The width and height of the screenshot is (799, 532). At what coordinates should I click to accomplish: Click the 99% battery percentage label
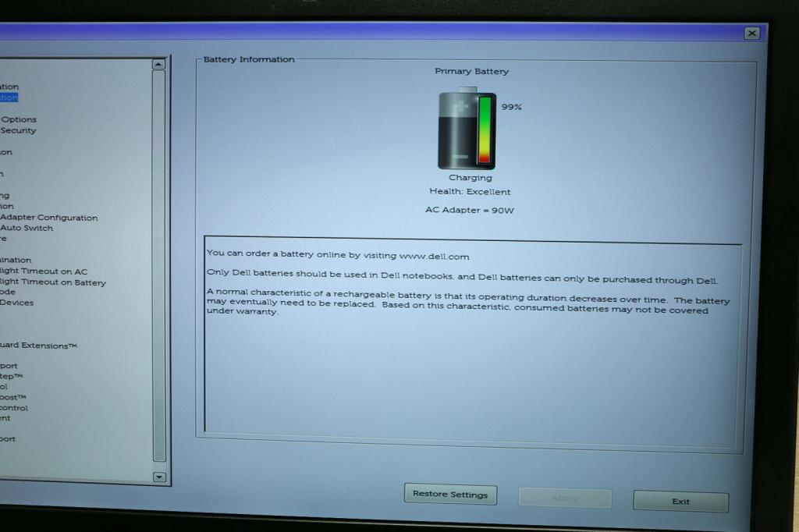click(x=511, y=107)
